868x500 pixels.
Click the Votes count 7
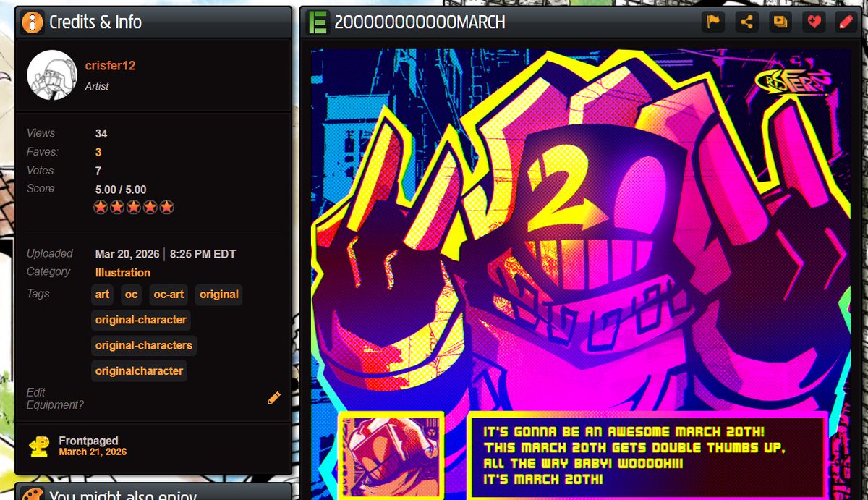point(98,171)
